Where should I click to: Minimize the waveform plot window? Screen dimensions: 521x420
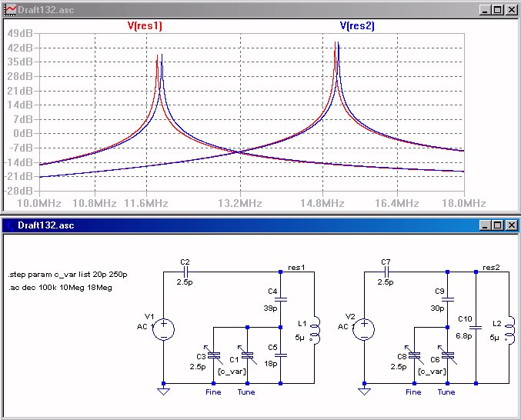(x=485, y=10)
